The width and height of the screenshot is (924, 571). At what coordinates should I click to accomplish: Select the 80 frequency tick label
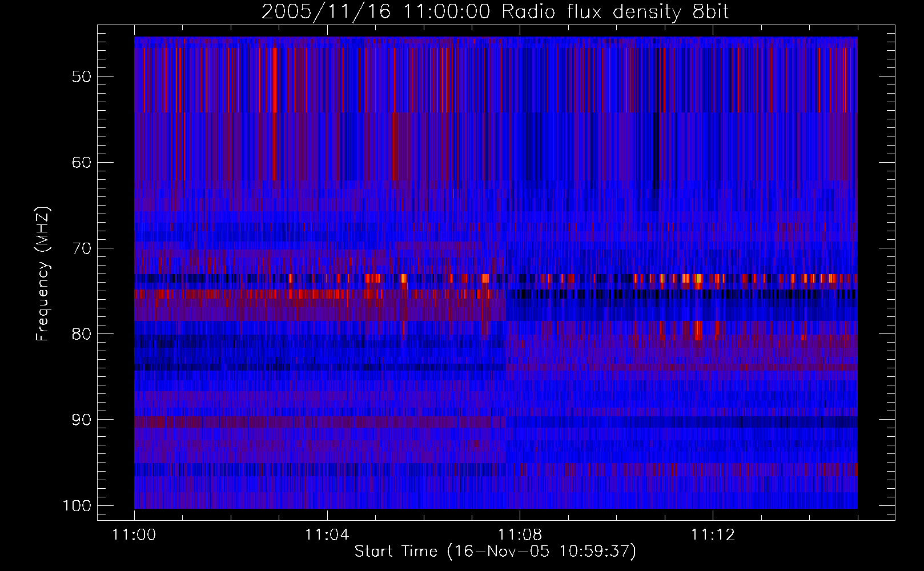[x=81, y=334]
